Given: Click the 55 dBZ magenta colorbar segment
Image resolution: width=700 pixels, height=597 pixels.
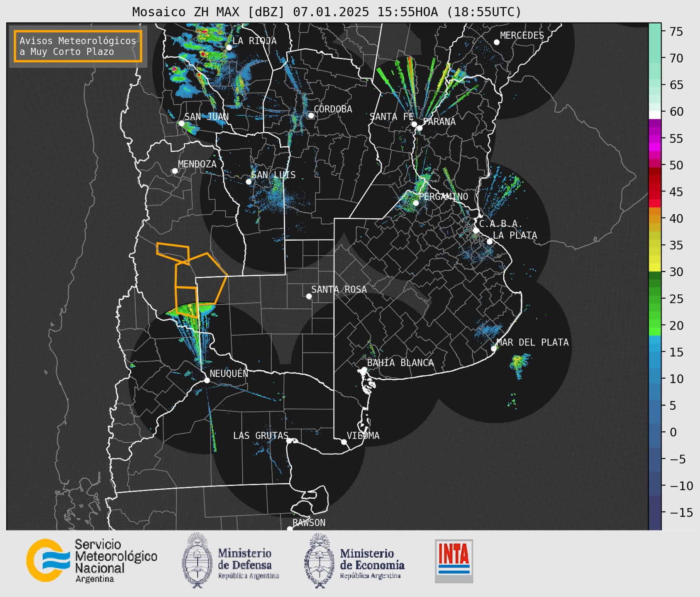Looking at the screenshot, I should coord(655,138).
